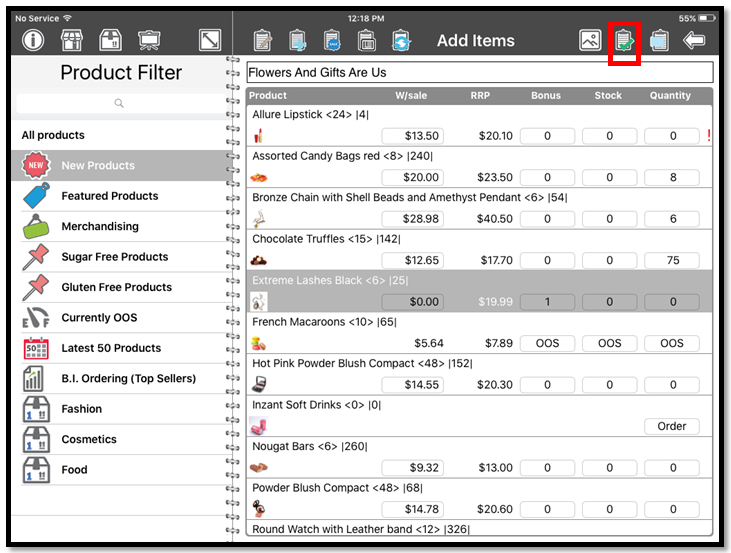Tap the French Macaroons thumbnail
This screenshot has width=731, height=553.
(258, 344)
